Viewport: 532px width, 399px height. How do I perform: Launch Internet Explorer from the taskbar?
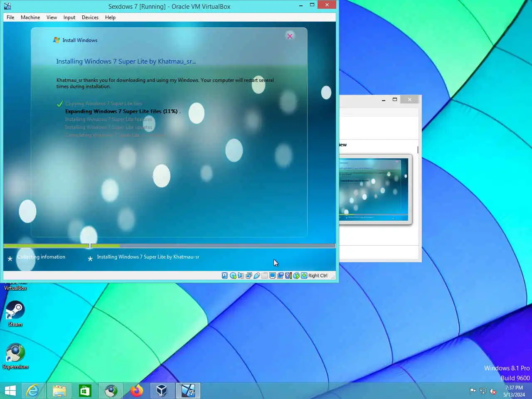point(33,391)
